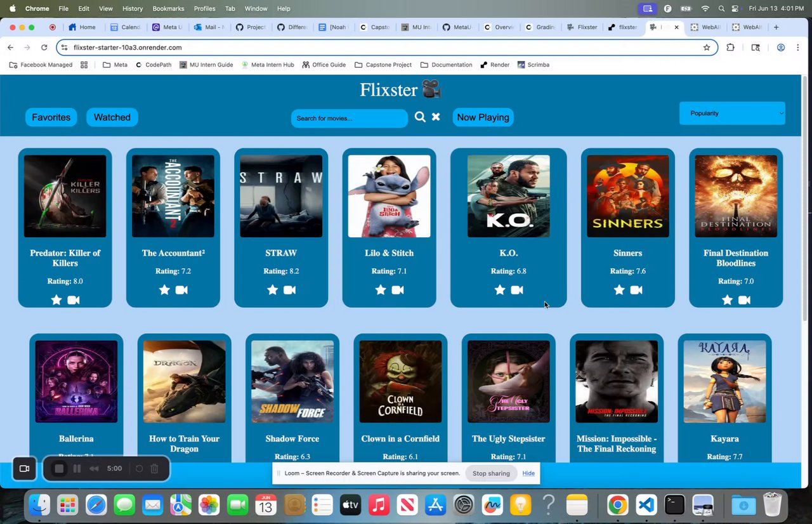
Task: Open the Chrome profile icon
Action: tap(781, 48)
